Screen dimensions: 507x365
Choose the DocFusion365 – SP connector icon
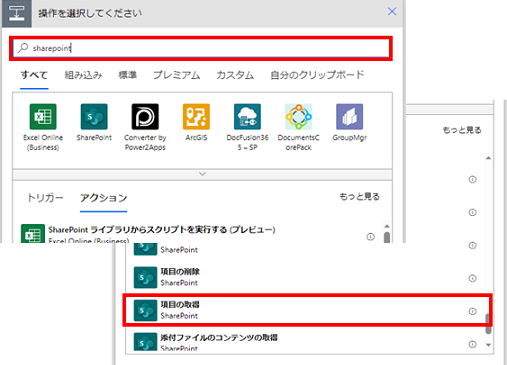click(x=247, y=117)
